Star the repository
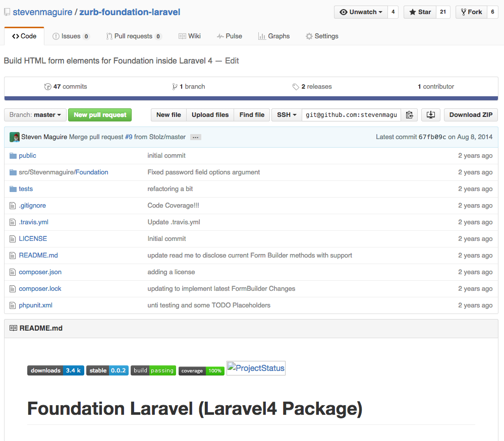Viewport: 504px width, 441px height. 420,12
